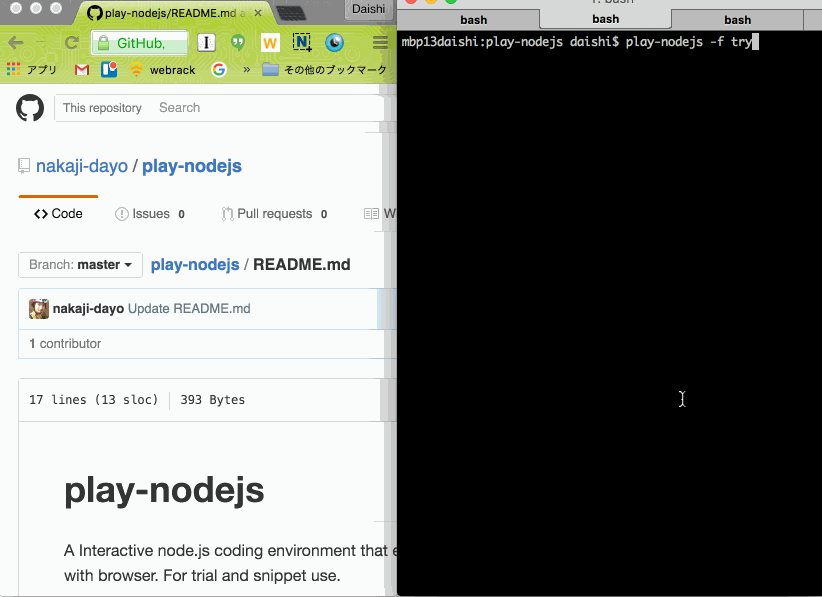Select the Pull requests tab

[274, 214]
